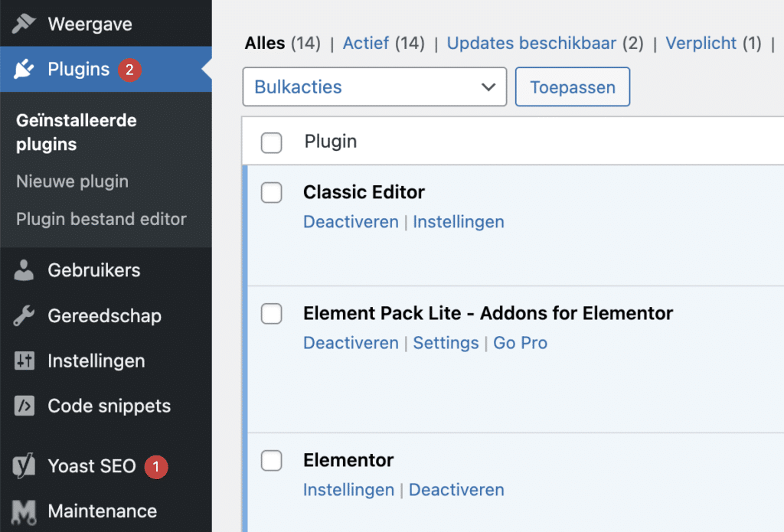Open Instellingen menu in sidebar
The width and height of the screenshot is (784, 532).
click(106, 361)
